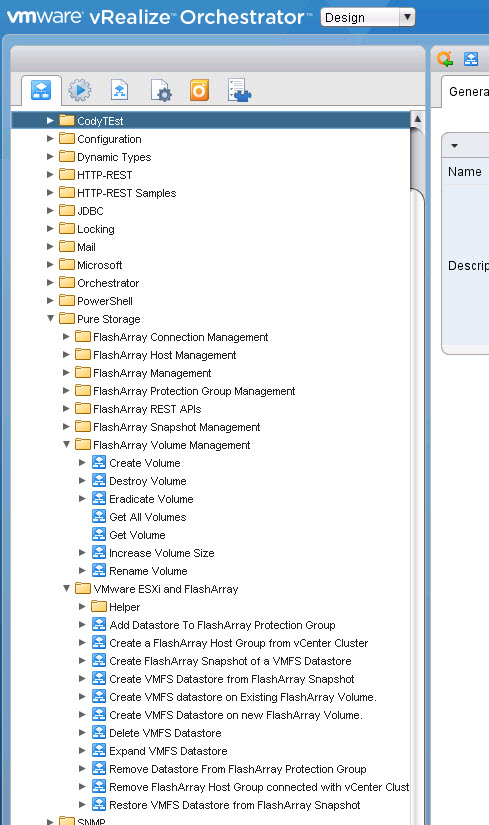Viewport: 489px width, 825px height.
Task: Click the Delete VMFS Datastore workflow icon
Action: [x=99, y=732]
